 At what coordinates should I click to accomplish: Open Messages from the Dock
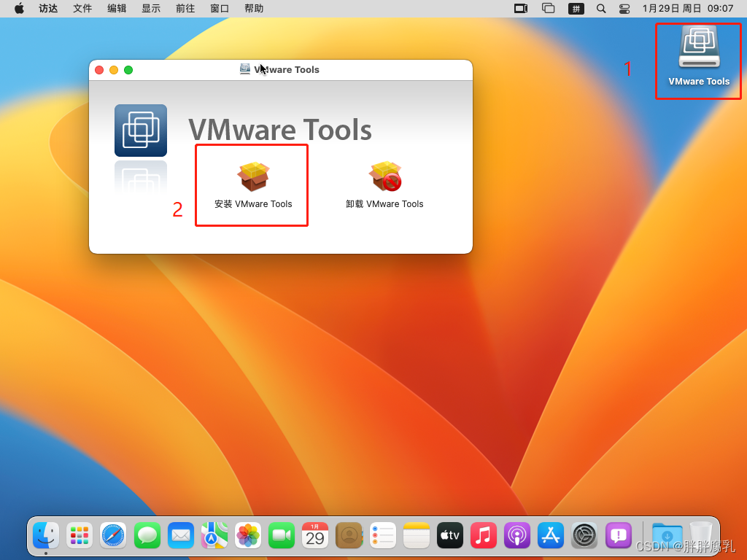[x=147, y=536]
